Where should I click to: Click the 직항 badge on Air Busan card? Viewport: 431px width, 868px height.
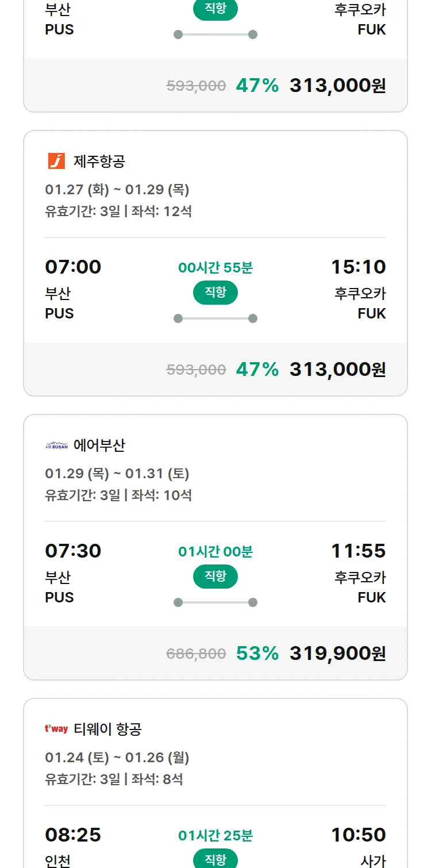point(215,577)
